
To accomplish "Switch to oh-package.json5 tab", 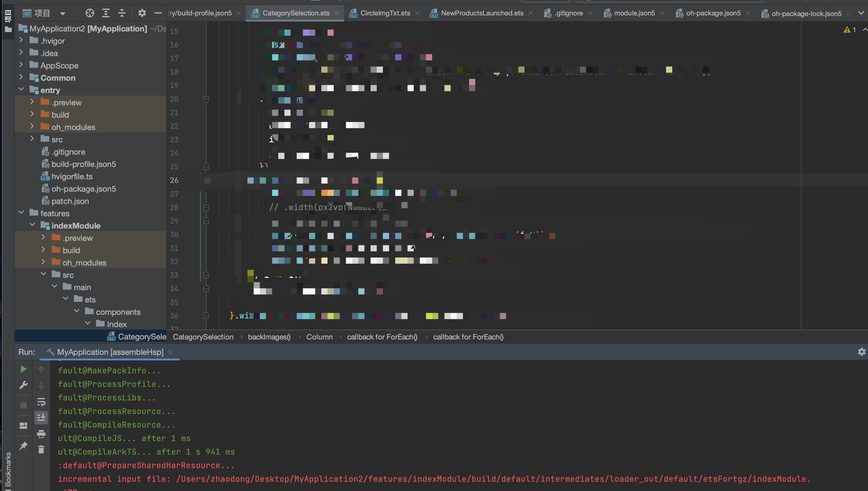I will (713, 13).
